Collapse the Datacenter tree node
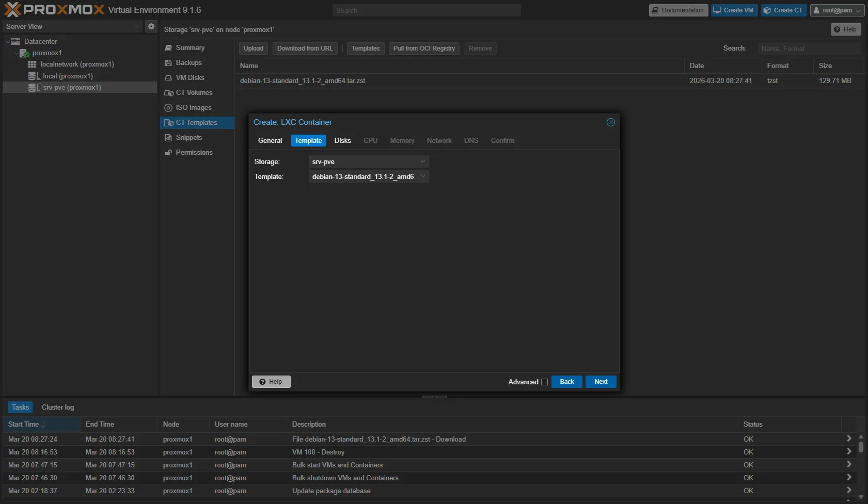Image resolution: width=868 pixels, height=504 pixels. point(8,42)
